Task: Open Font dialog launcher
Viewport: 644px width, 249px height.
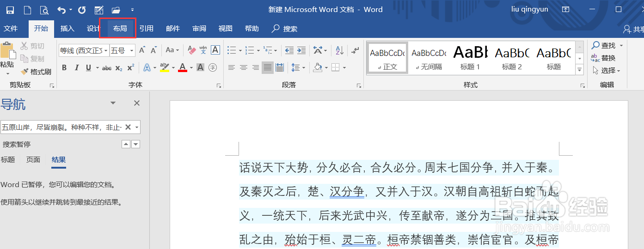Action: click(x=219, y=85)
